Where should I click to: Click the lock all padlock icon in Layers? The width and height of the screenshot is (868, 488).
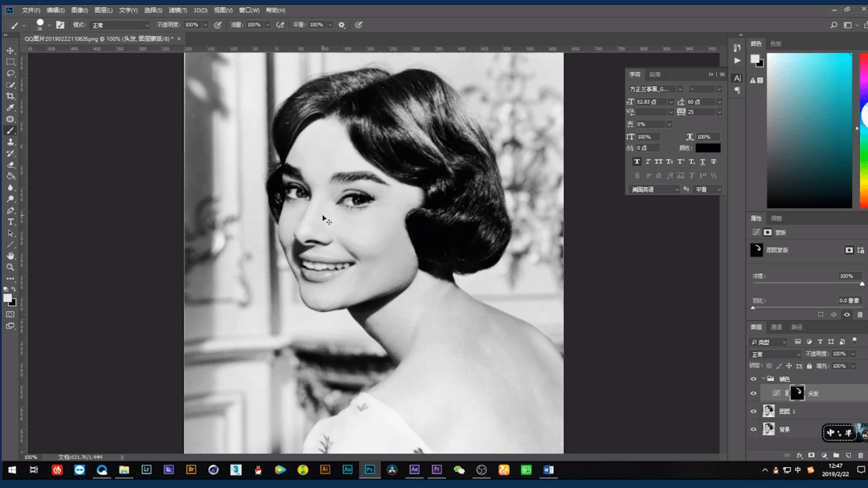tap(811, 366)
